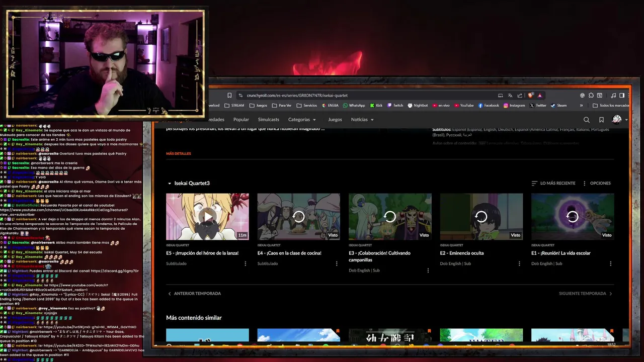Open the Juegos item in Crunchyroll navigation
Image resolution: width=644 pixels, height=362 pixels.
click(335, 120)
